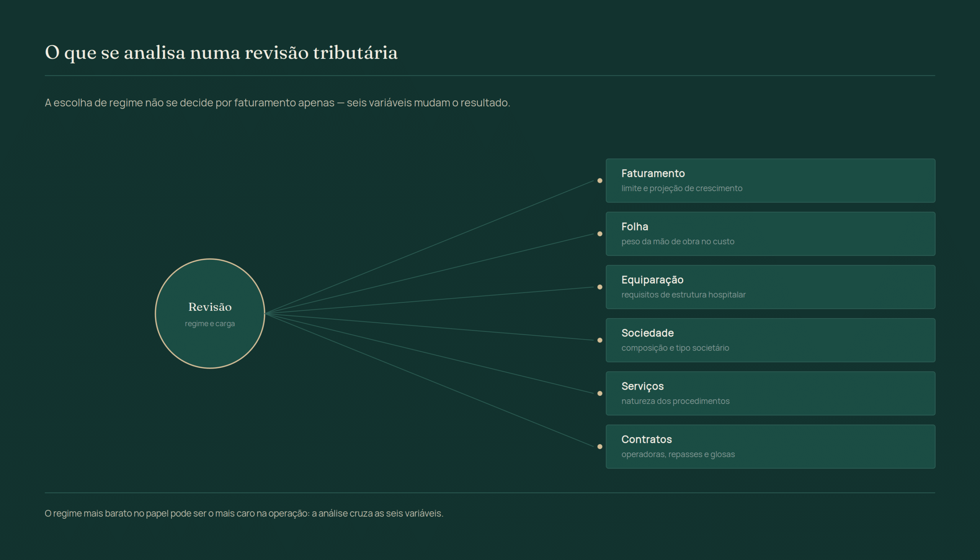
Task: Click the dot beside Faturamento
Action: coord(599,180)
